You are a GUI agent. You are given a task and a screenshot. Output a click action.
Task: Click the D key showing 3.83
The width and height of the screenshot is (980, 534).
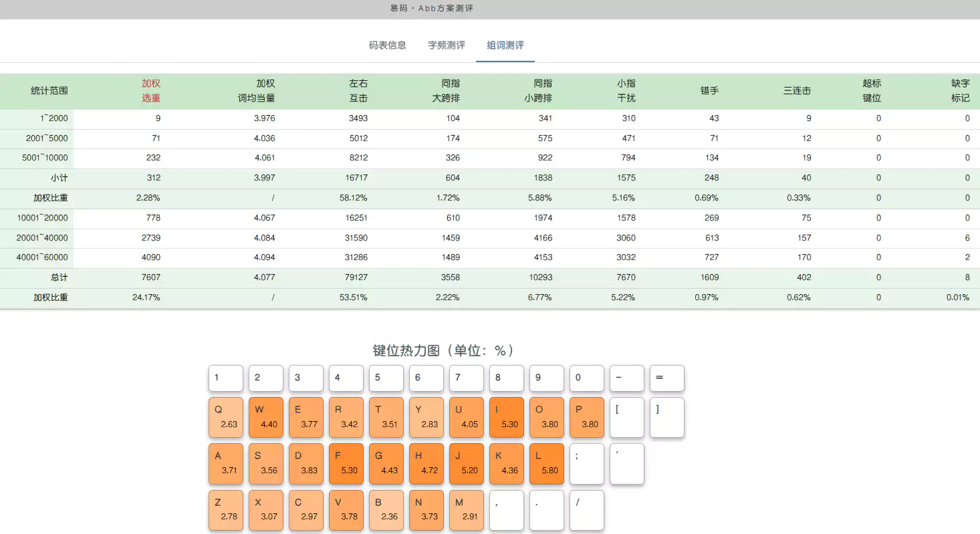point(306,464)
